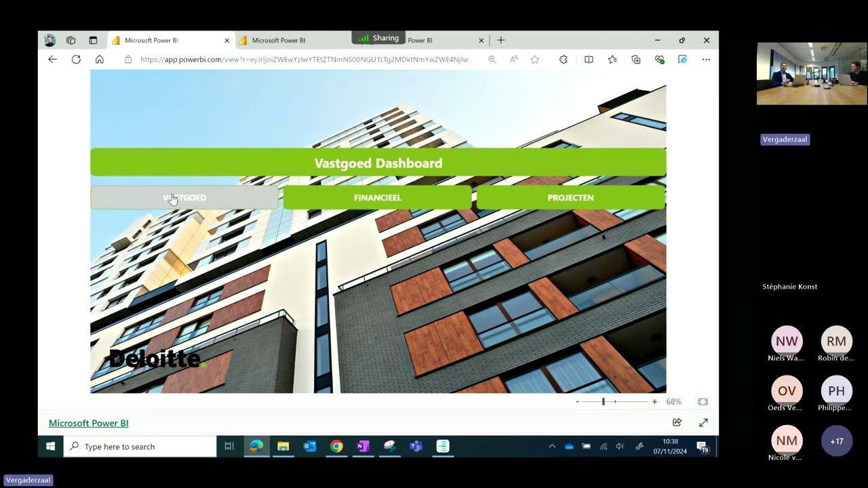Open the Edge workspaces icon
The width and height of the screenshot is (868, 488).
coord(71,40)
